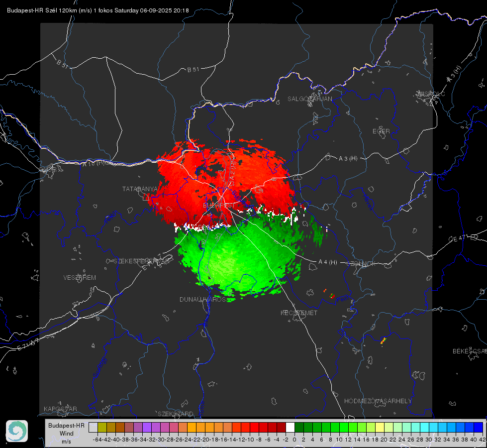487x448 pixels.
Task: Click the Budapest-HR Wind m/s legend title
Action: coord(66,434)
